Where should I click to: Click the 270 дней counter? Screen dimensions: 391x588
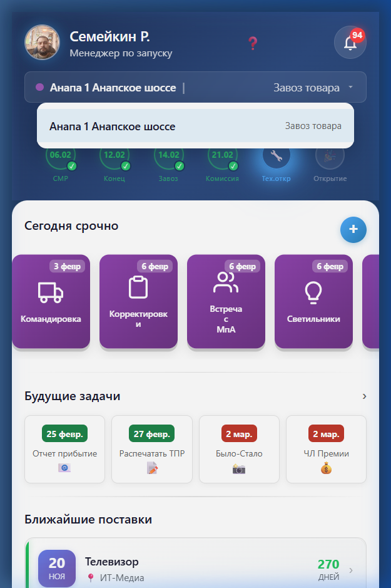[x=328, y=569]
